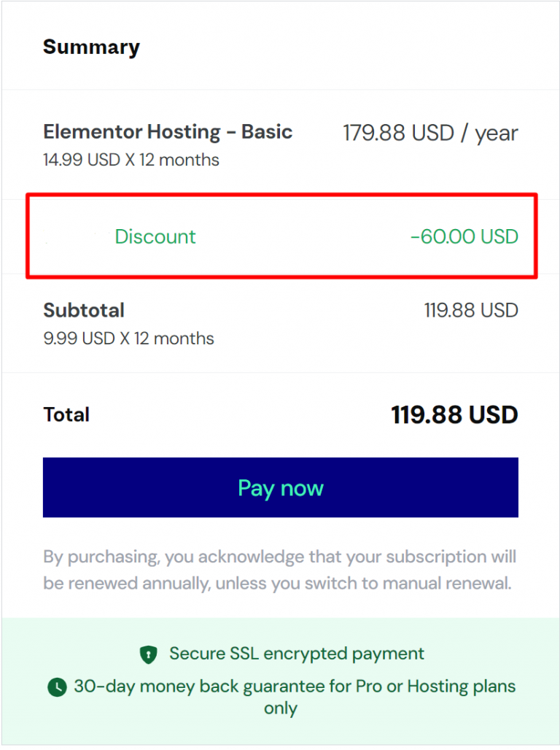Click the Subtotal label
Screen dimensions: 560x750
point(84,310)
